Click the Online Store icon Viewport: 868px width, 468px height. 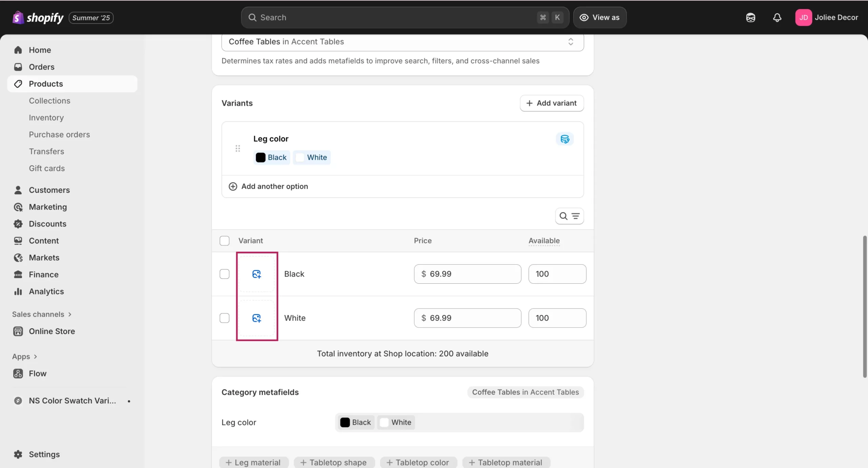tap(18, 331)
